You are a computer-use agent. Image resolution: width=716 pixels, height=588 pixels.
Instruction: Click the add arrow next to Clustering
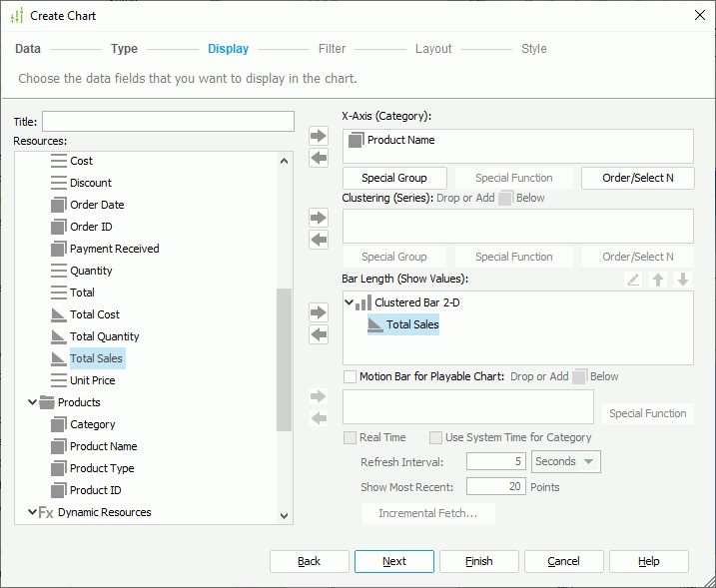click(319, 218)
